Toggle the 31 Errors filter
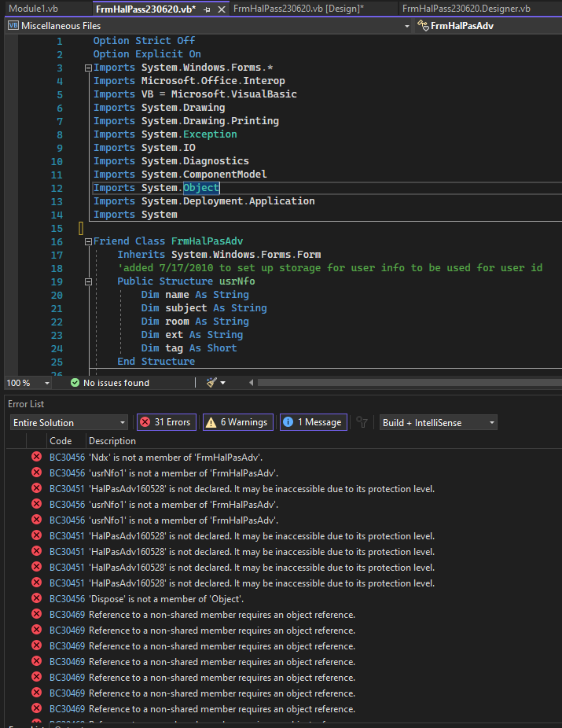Viewport: 562px width, 728px height. click(167, 422)
